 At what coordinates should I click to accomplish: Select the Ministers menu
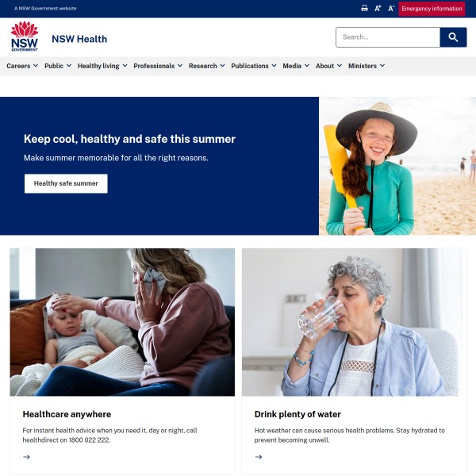pyautogui.click(x=367, y=66)
